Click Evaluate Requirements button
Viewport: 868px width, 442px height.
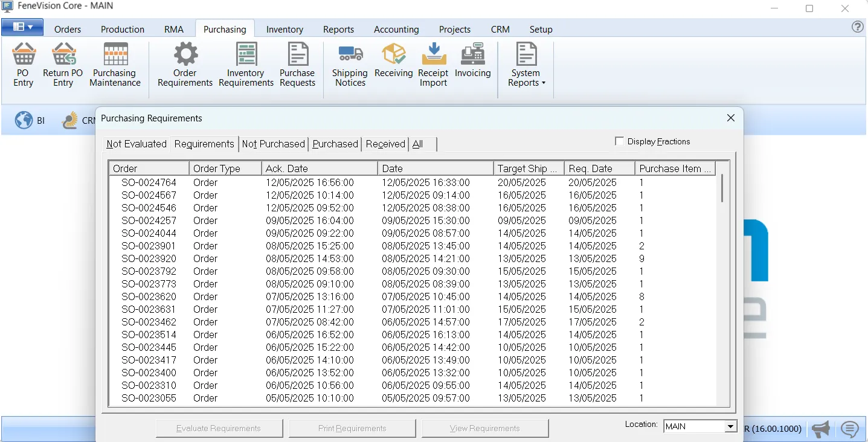pos(219,428)
